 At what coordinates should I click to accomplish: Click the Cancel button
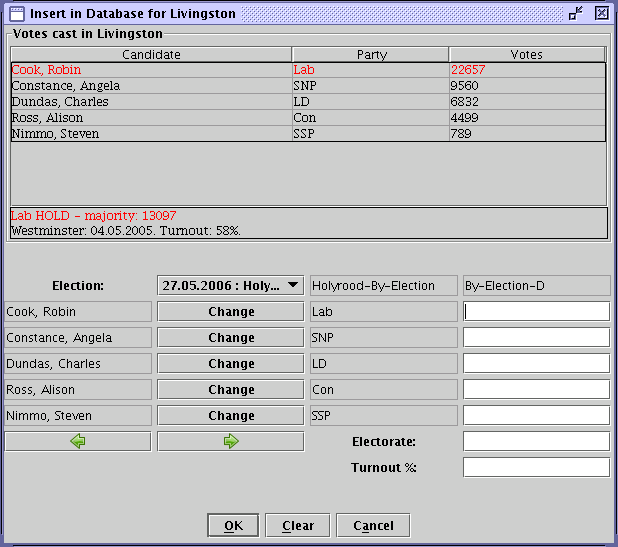[x=373, y=525]
